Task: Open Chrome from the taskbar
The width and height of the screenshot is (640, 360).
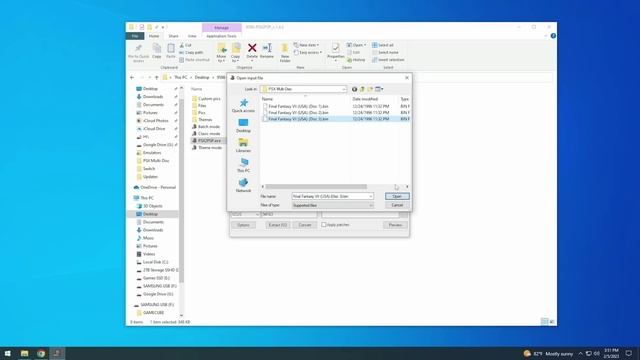Action: click(41, 353)
